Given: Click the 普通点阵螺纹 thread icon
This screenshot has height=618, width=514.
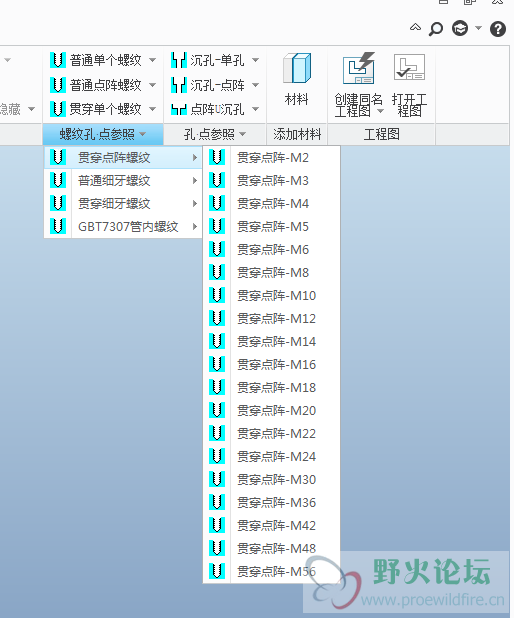Looking at the screenshot, I should (x=58, y=85).
